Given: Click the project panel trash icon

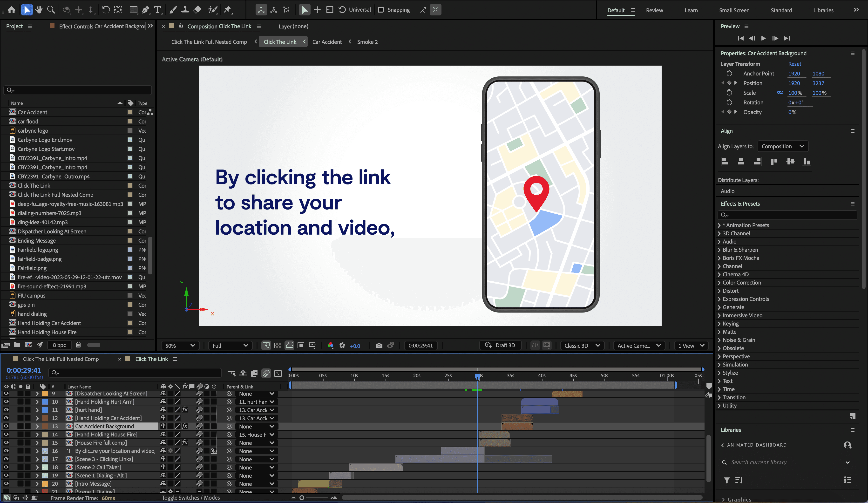Looking at the screenshot, I should point(78,345).
